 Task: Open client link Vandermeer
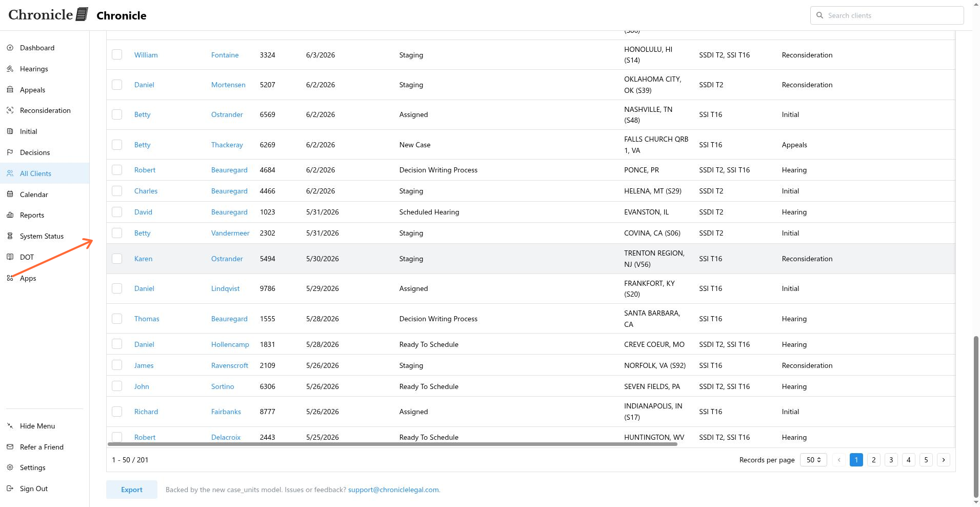click(230, 233)
